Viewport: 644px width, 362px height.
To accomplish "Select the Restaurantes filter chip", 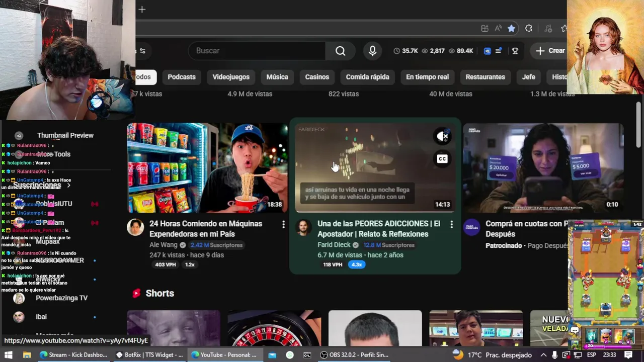I will 486,77.
